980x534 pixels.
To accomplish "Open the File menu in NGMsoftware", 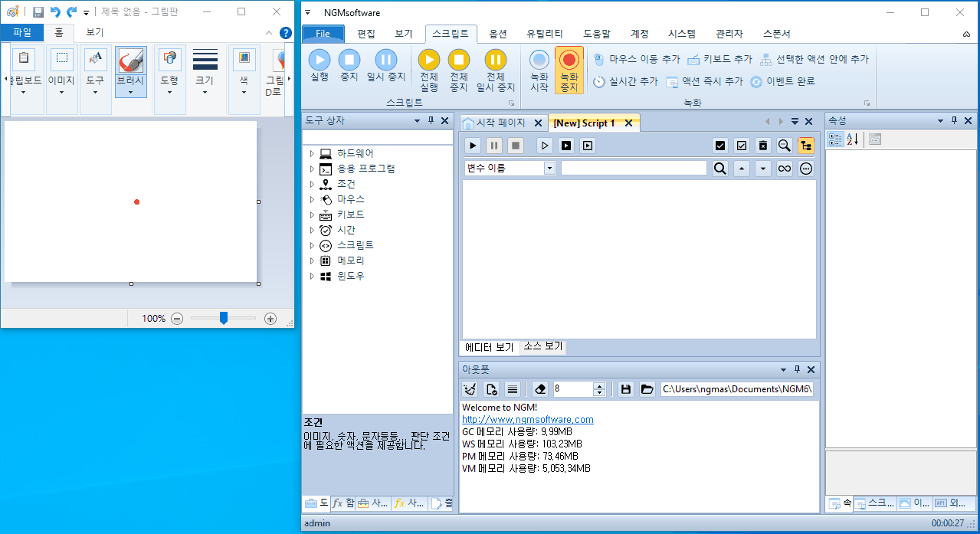I will point(323,34).
